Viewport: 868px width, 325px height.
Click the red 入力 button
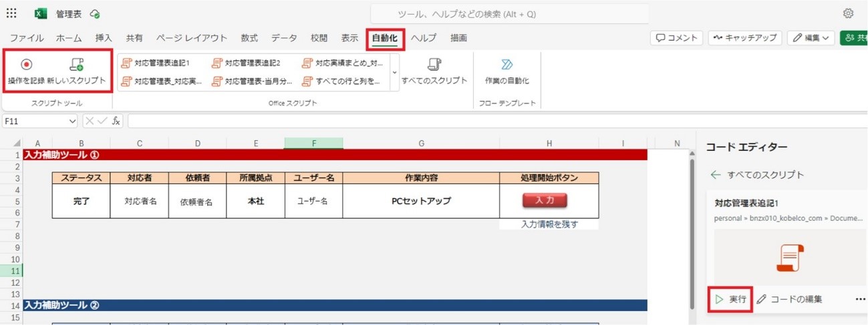click(x=545, y=200)
